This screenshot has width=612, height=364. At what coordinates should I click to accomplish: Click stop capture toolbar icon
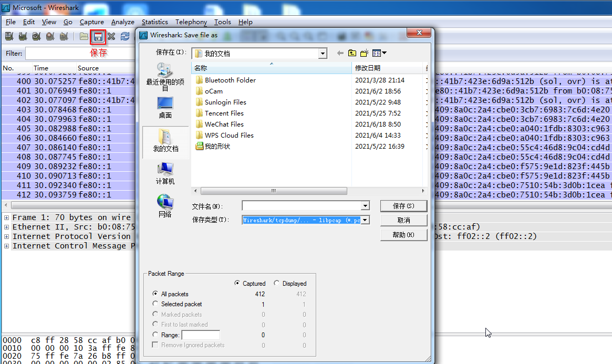50,37
